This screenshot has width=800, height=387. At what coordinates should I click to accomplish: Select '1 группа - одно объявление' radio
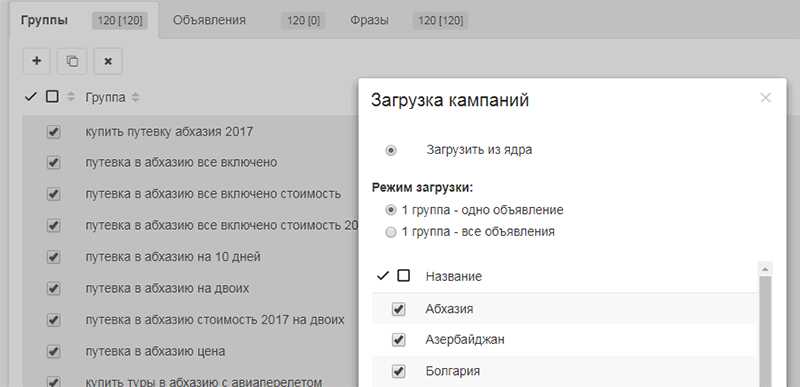391,210
